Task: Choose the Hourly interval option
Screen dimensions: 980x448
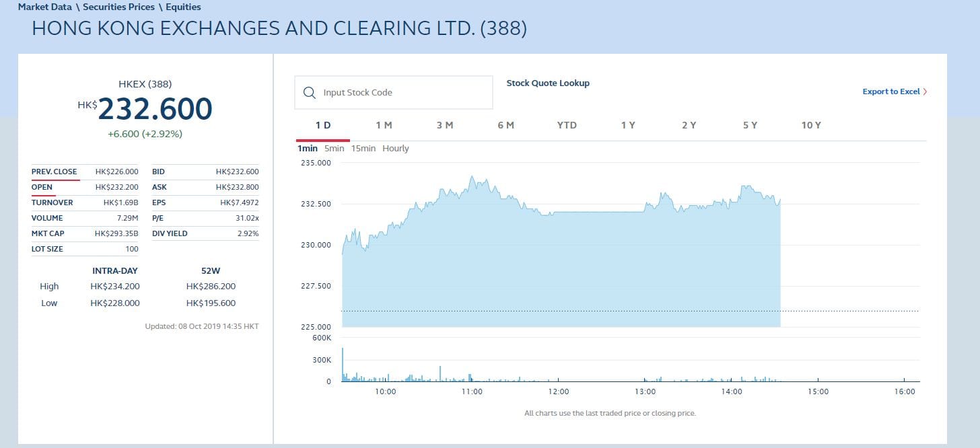Action: tap(396, 149)
